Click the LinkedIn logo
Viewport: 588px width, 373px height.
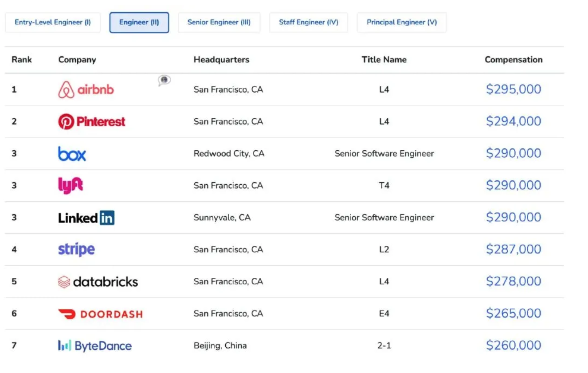pyautogui.click(x=86, y=218)
